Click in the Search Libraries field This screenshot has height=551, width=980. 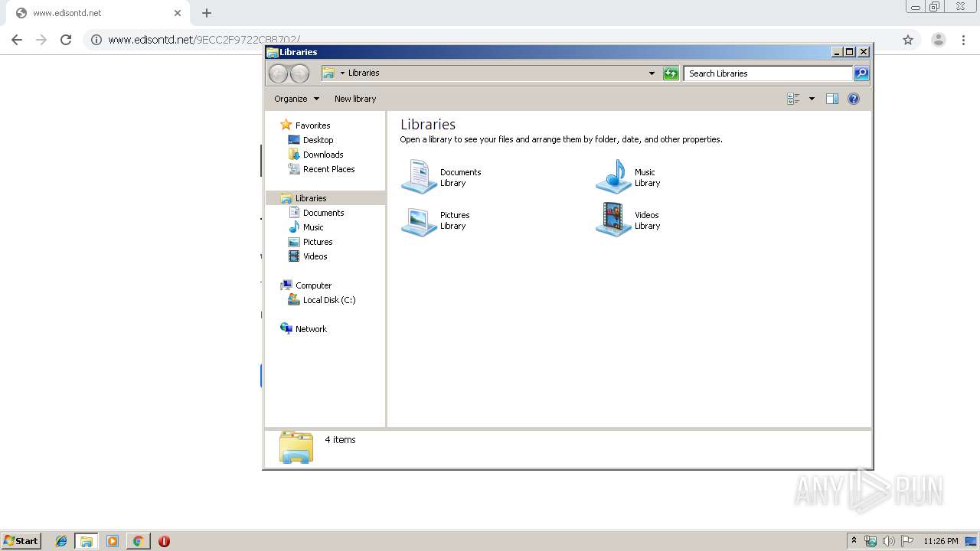768,73
